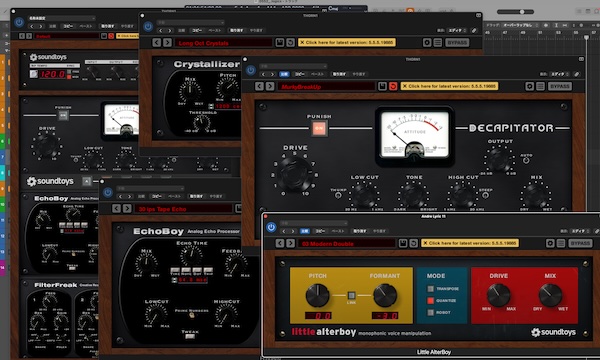Previous preset arrow in standalone EchoBoy window

click(116, 209)
